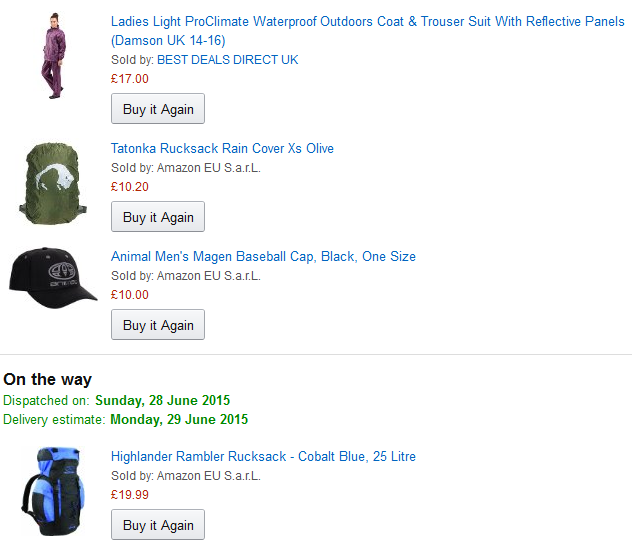Visit seller BEST DEALS DIRECT UK
The height and width of the screenshot is (545, 632).
(227, 60)
